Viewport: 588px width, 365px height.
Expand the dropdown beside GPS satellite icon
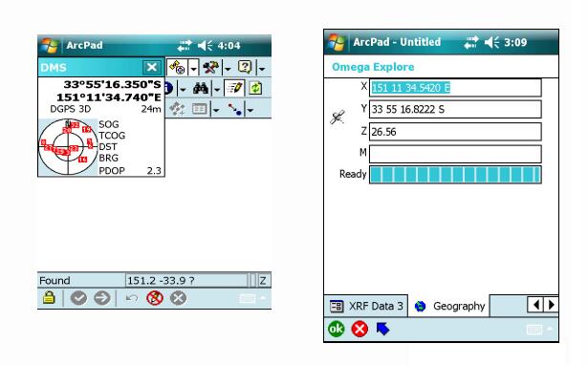tap(193, 68)
